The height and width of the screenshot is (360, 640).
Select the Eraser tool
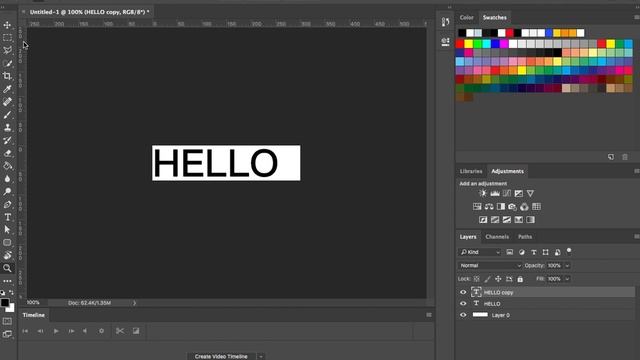point(7,153)
